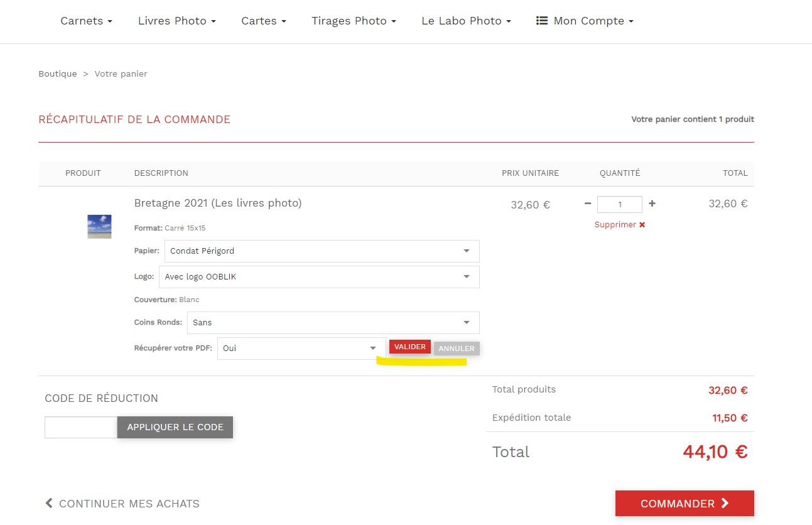Proceed with the Commander button
The image size is (812, 525).
(x=684, y=504)
